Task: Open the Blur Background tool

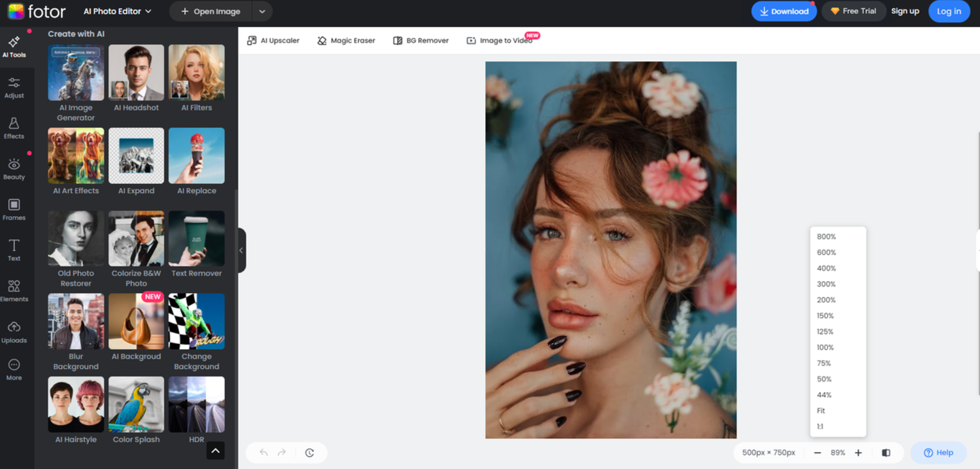Action: tap(76, 332)
